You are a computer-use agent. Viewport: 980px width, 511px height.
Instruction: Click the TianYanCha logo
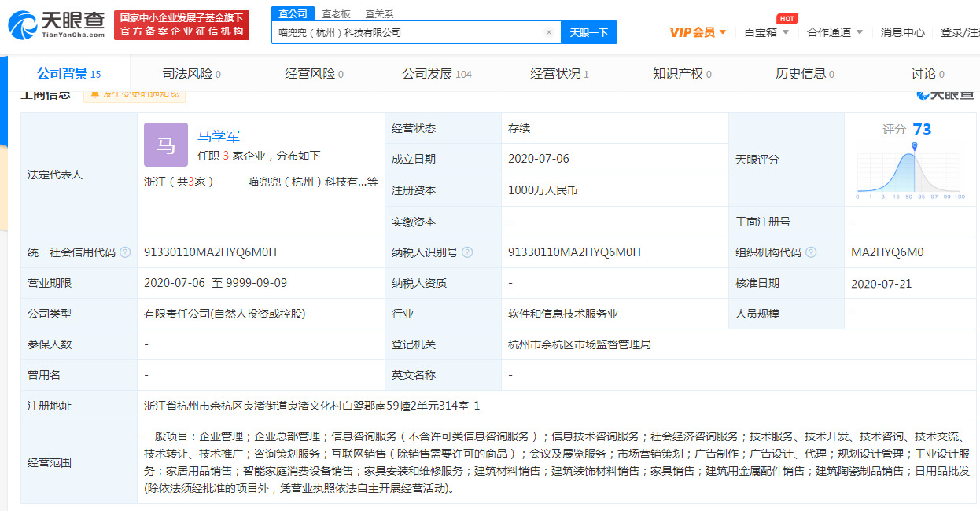tap(56, 25)
